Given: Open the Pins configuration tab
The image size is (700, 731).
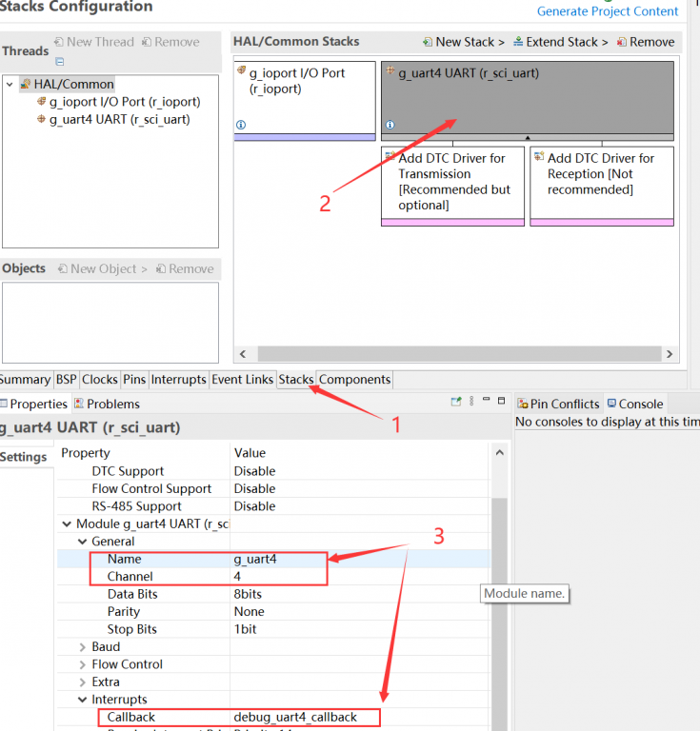Looking at the screenshot, I should 134,379.
